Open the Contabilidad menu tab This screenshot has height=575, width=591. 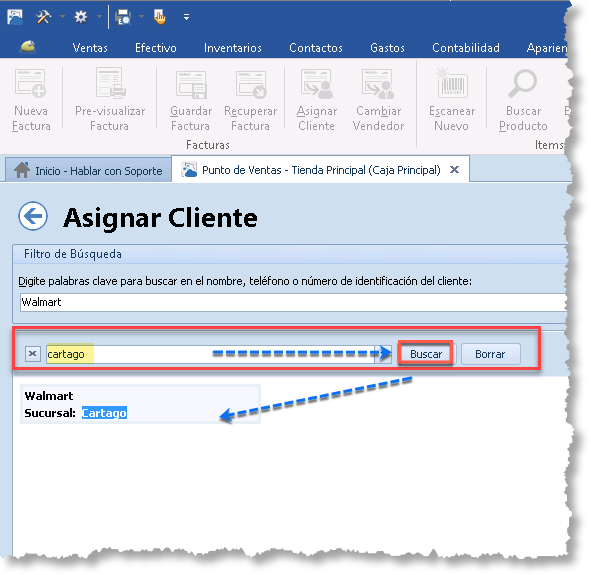coord(466,48)
